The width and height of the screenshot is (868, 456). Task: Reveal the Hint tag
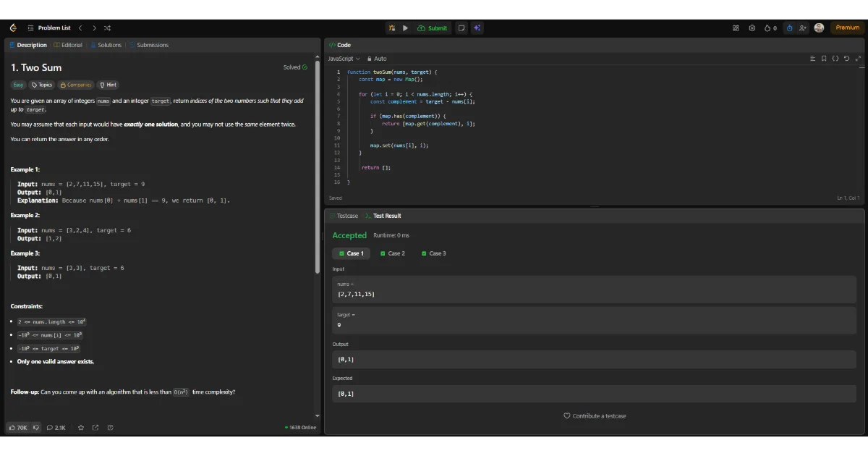[107, 85]
